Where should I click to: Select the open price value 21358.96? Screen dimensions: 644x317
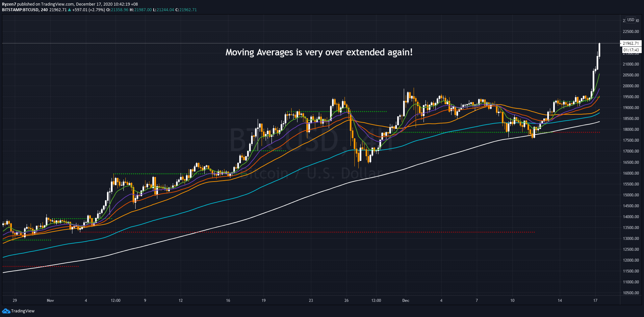[119, 10]
